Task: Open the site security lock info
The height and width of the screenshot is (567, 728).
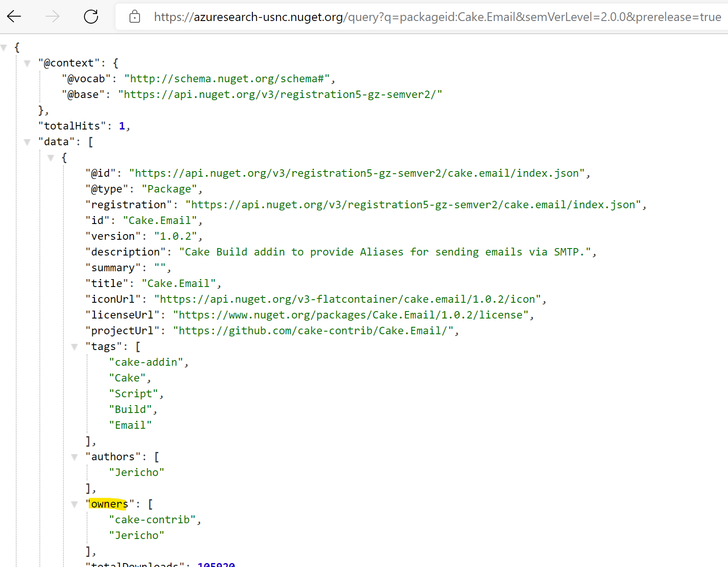Action: tap(134, 17)
